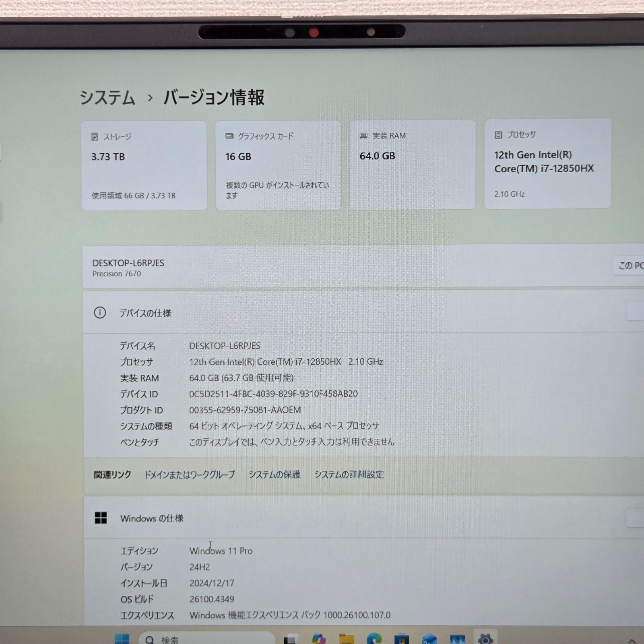Click the Settings gear taskbar icon
This screenshot has width=644, height=644.
(x=485, y=639)
